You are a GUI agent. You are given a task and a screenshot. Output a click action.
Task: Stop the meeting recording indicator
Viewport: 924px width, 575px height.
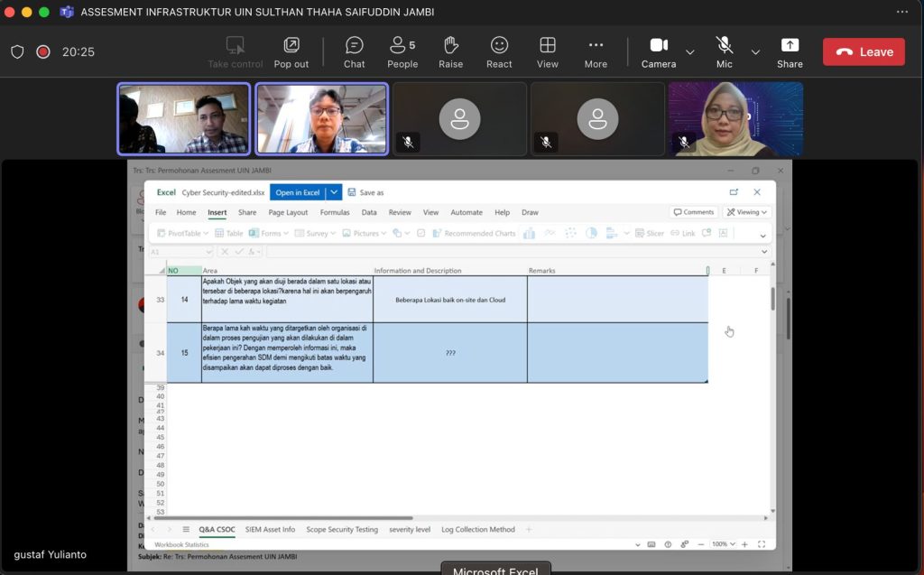tap(42, 52)
